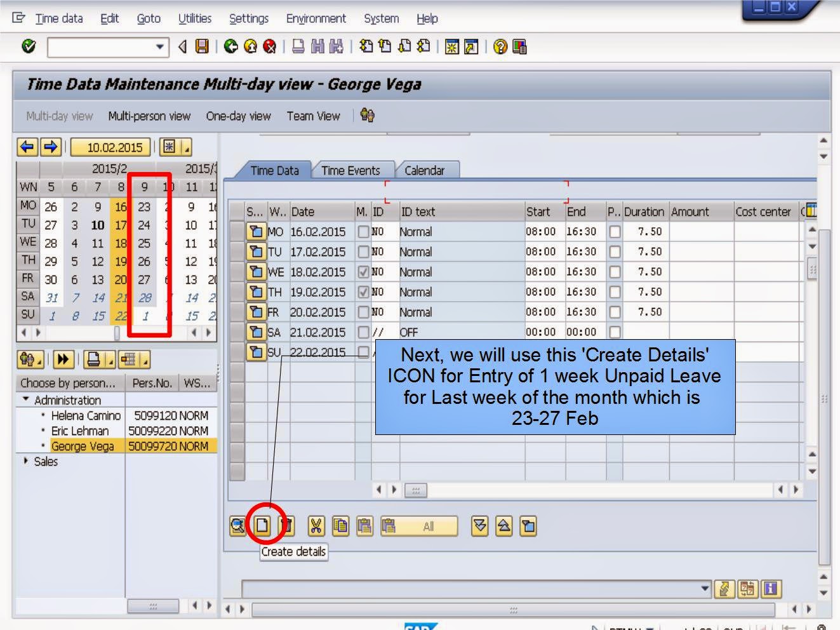Click the Help question-mark icon in the toolbar

tap(499, 46)
